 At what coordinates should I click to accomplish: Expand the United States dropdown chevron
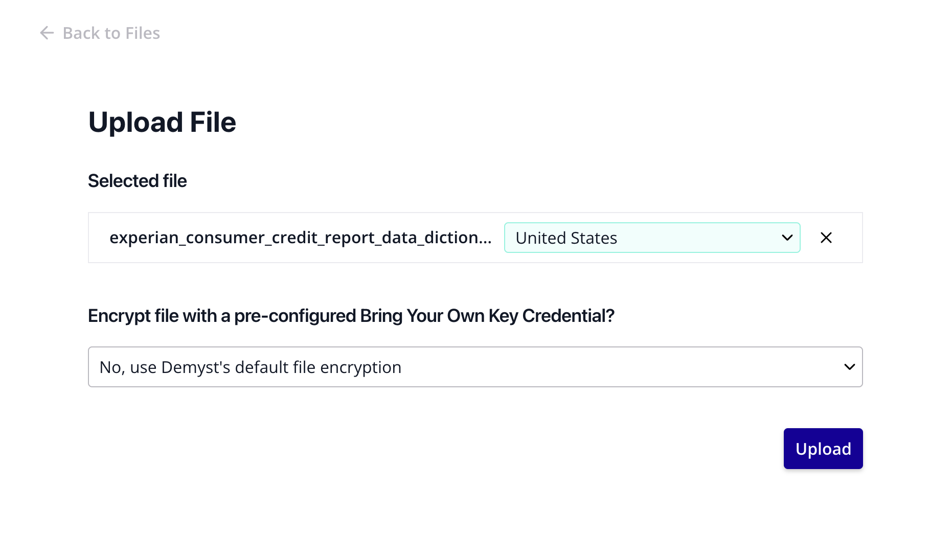[787, 238]
